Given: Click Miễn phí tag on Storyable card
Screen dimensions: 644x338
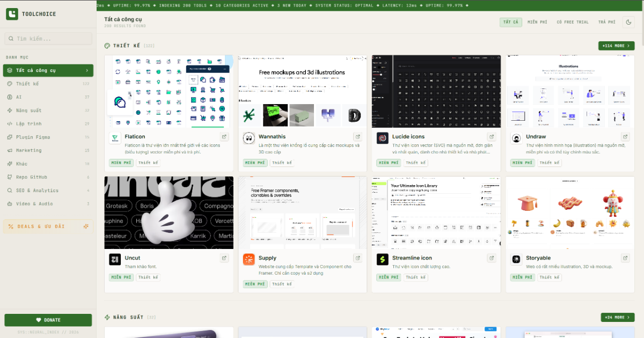Looking at the screenshot, I should coord(523,277).
